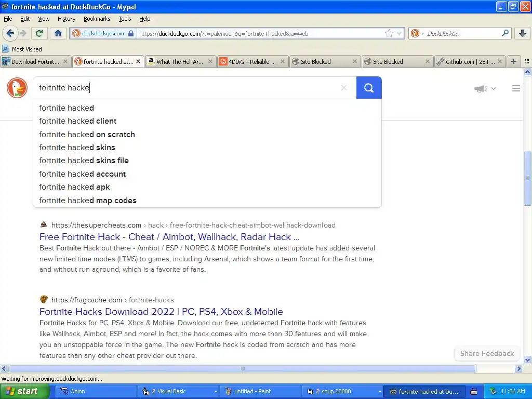Viewport: 532px width, 399px height.
Task: Click the system tray icon beside clock
Action: tap(493, 391)
